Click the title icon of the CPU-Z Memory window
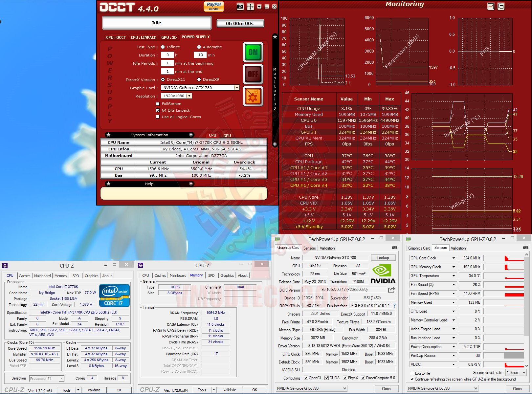The height and width of the screenshot is (394, 532). point(141,265)
